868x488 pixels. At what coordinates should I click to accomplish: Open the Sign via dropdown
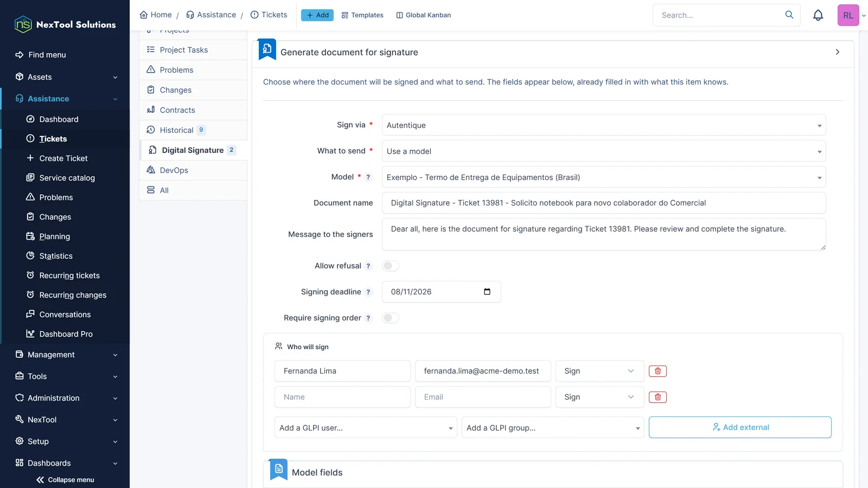point(604,125)
